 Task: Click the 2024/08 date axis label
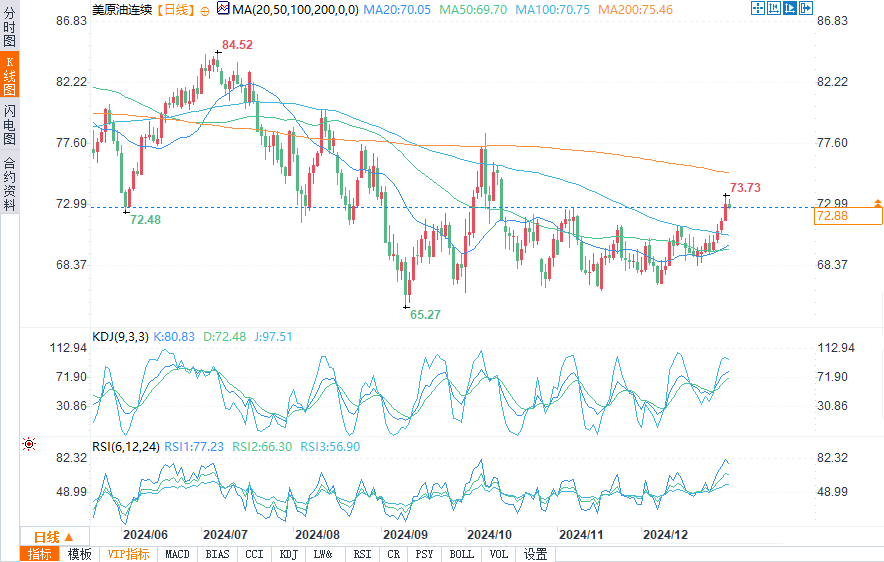tap(317, 534)
